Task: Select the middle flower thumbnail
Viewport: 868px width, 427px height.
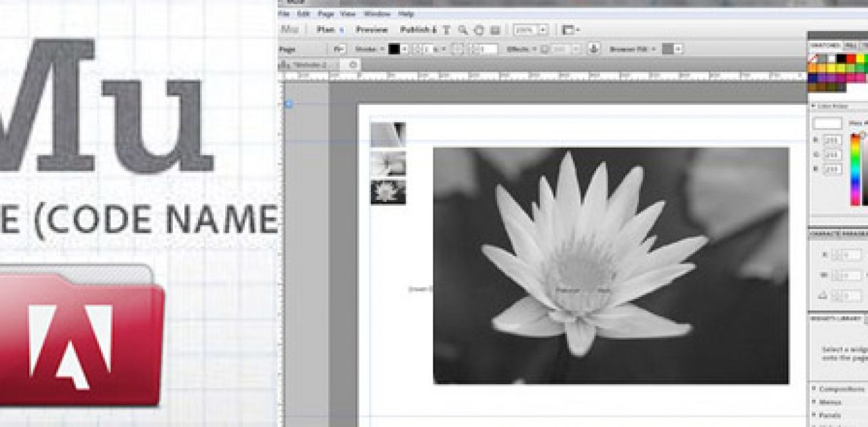Action: point(388,163)
